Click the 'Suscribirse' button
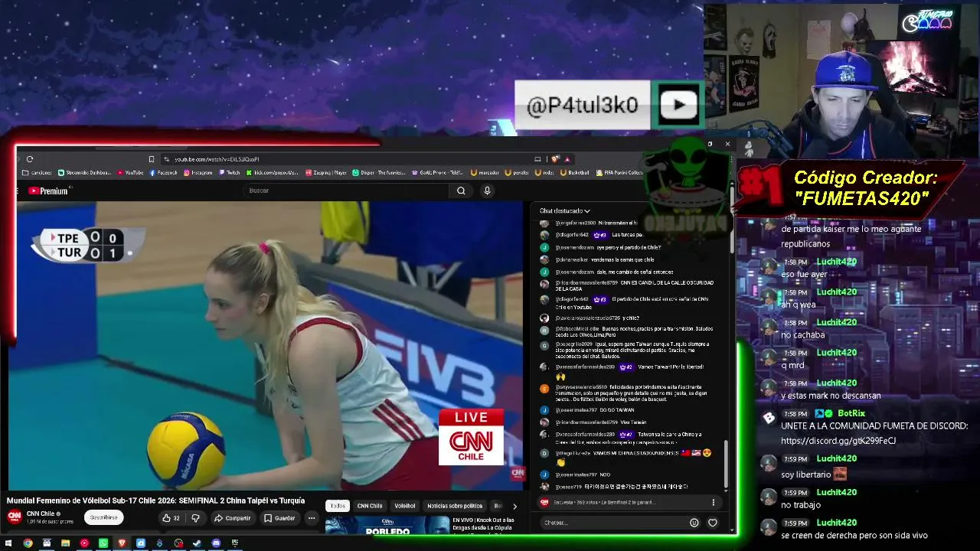The width and height of the screenshot is (980, 551). pyautogui.click(x=104, y=517)
